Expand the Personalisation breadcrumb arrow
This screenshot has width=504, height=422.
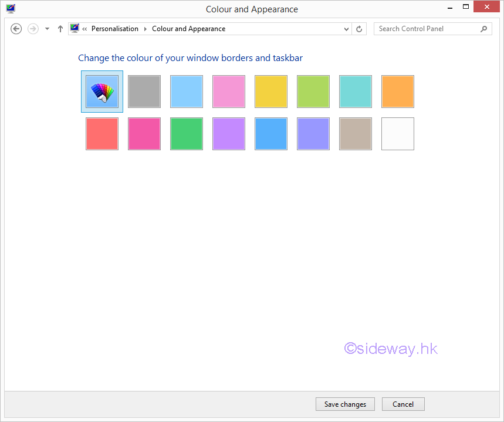146,29
